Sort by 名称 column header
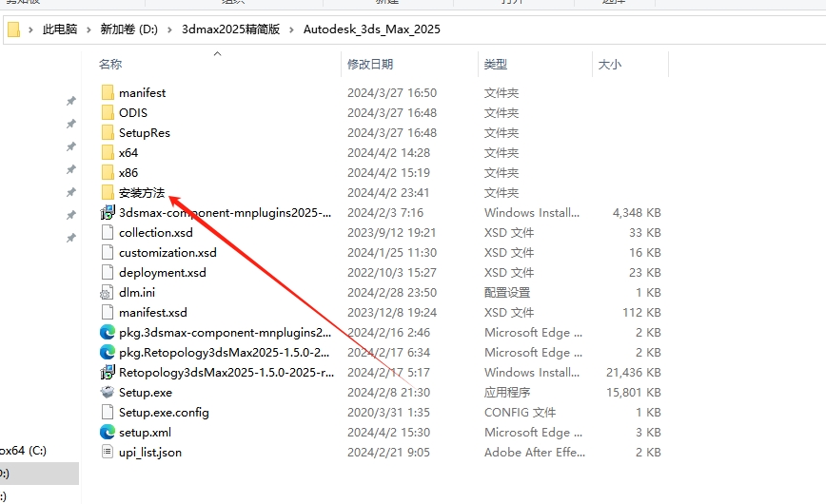Screen dimensions: 826x504 (110, 65)
